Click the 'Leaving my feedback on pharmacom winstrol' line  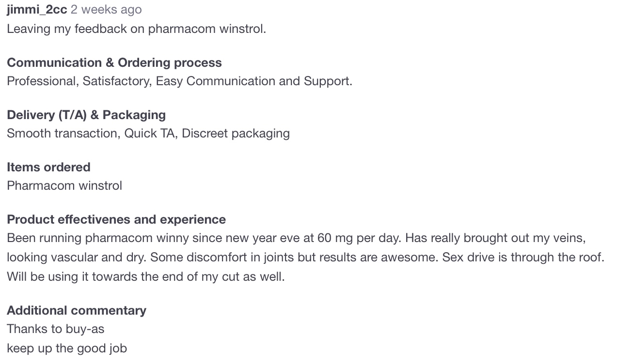click(137, 29)
